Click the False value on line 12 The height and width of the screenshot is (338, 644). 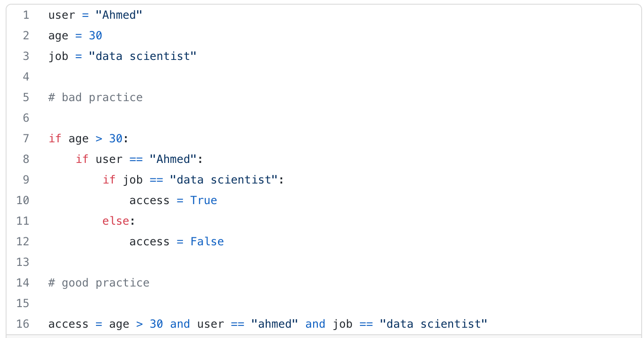click(x=207, y=242)
